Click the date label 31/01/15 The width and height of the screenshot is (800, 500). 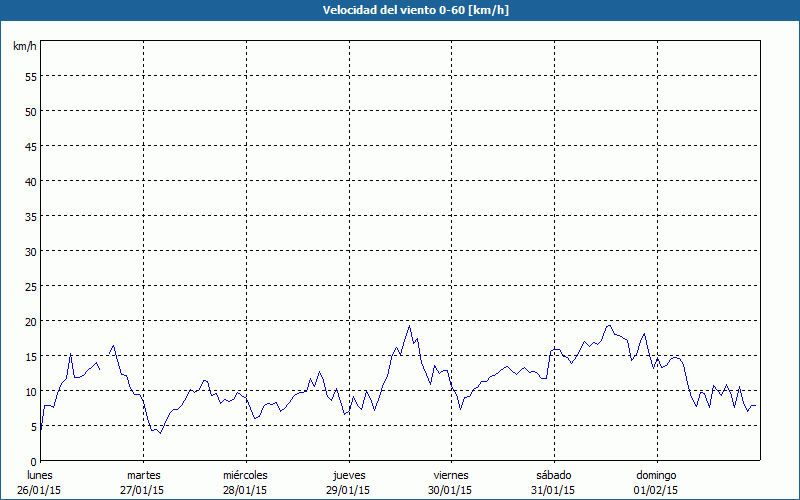[553, 490]
